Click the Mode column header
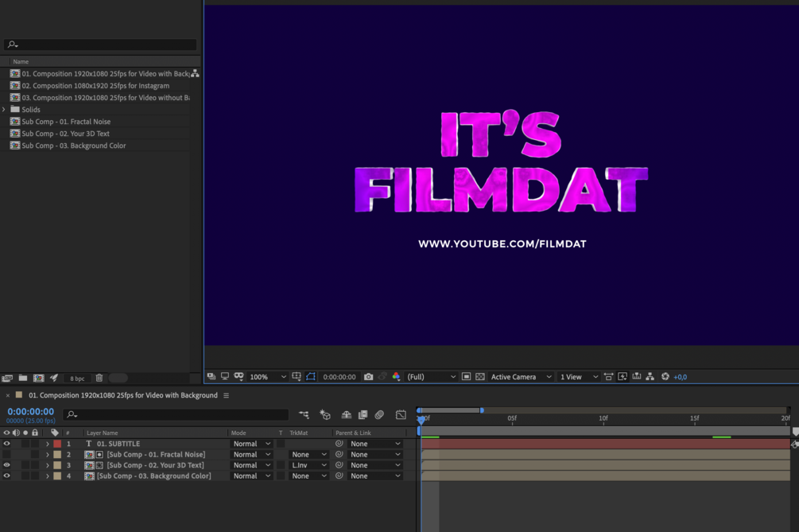Image resolution: width=799 pixels, height=532 pixels. pyautogui.click(x=239, y=433)
